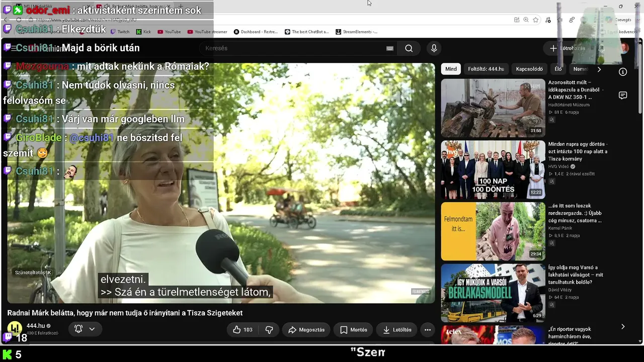Open the transcript panel icon on right edge
This screenshot has width=644, height=362.
tap(623, 96)
